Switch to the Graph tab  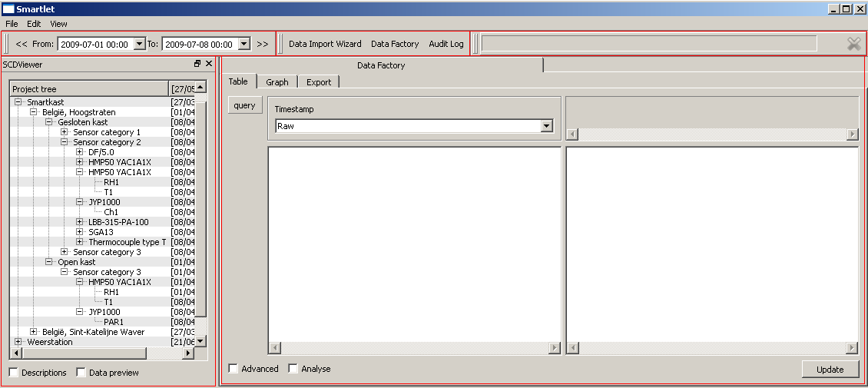click(x=277, y=82)
